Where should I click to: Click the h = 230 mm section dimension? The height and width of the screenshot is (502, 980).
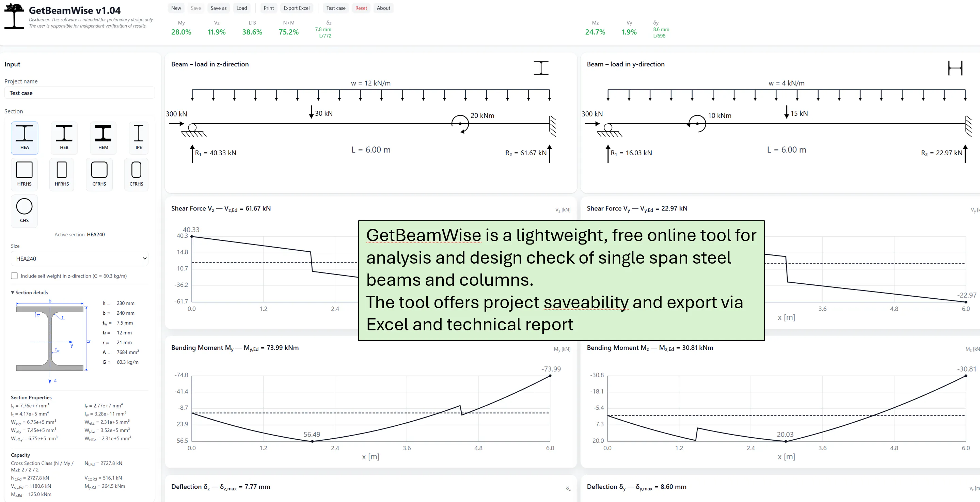[118, 303]
